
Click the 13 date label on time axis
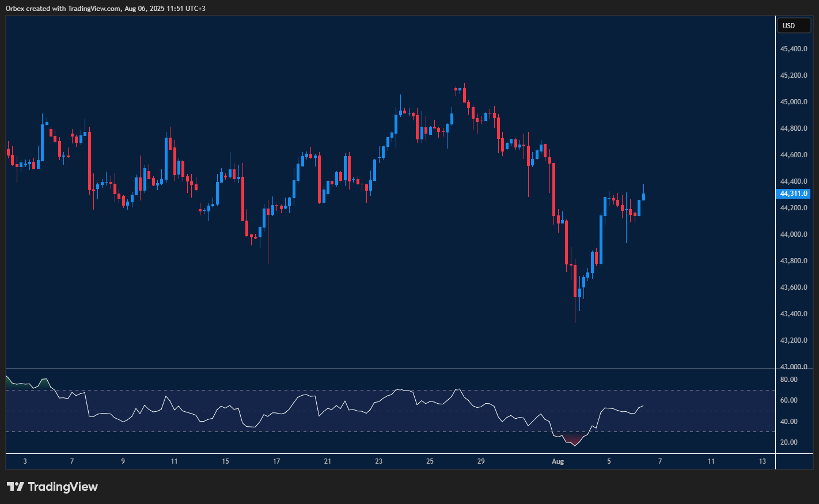click(x=763, y=461)
